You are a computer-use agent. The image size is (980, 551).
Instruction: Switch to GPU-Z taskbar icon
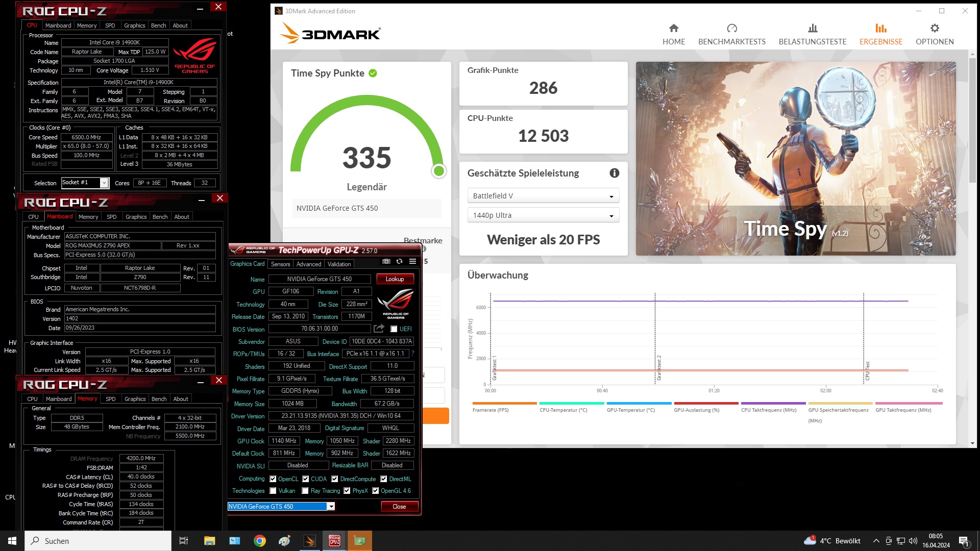[x=360, y=541]
